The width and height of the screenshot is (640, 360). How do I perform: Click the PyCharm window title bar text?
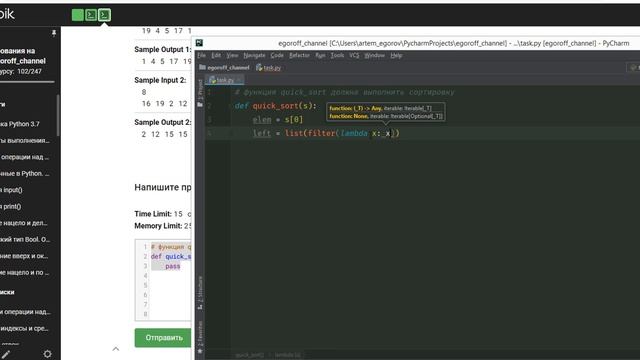pyautogui.click(x=453, y=43)
